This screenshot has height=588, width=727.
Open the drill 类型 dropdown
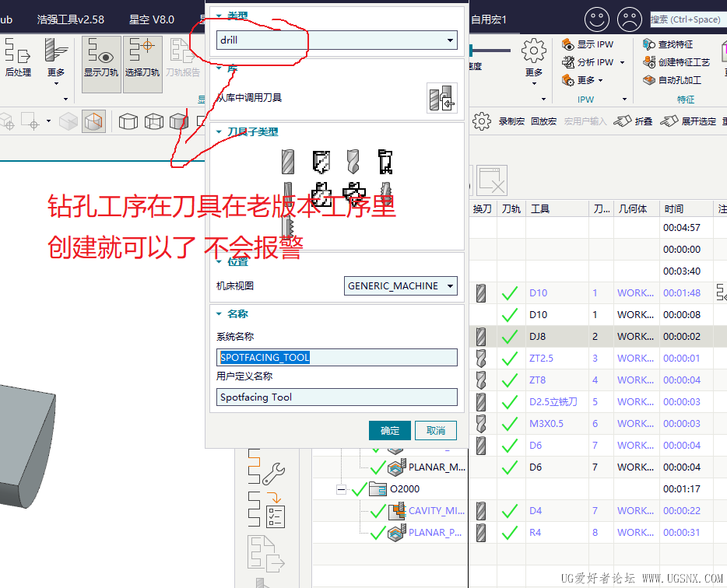(450, 40)
